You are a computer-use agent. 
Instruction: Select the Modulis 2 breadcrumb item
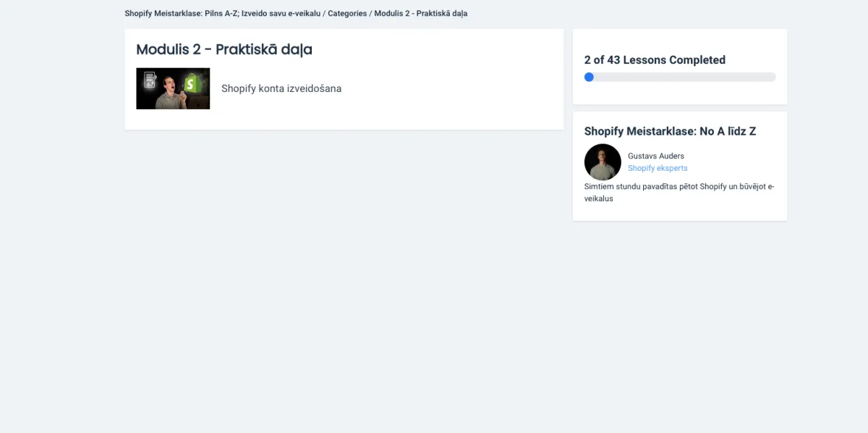421,14
